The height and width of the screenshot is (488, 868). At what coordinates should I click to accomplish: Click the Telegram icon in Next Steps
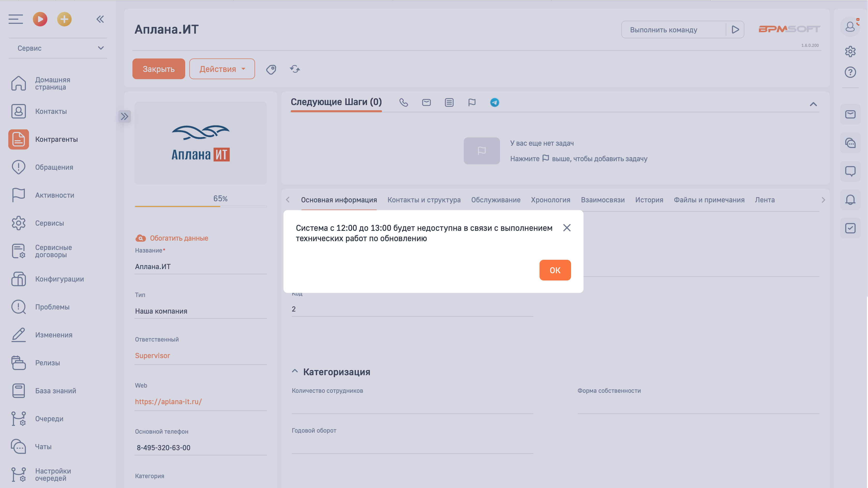coord(494,102)
